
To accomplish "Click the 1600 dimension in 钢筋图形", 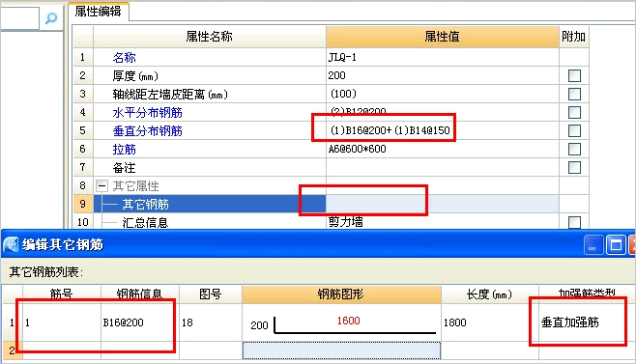I will click(348, 321).
